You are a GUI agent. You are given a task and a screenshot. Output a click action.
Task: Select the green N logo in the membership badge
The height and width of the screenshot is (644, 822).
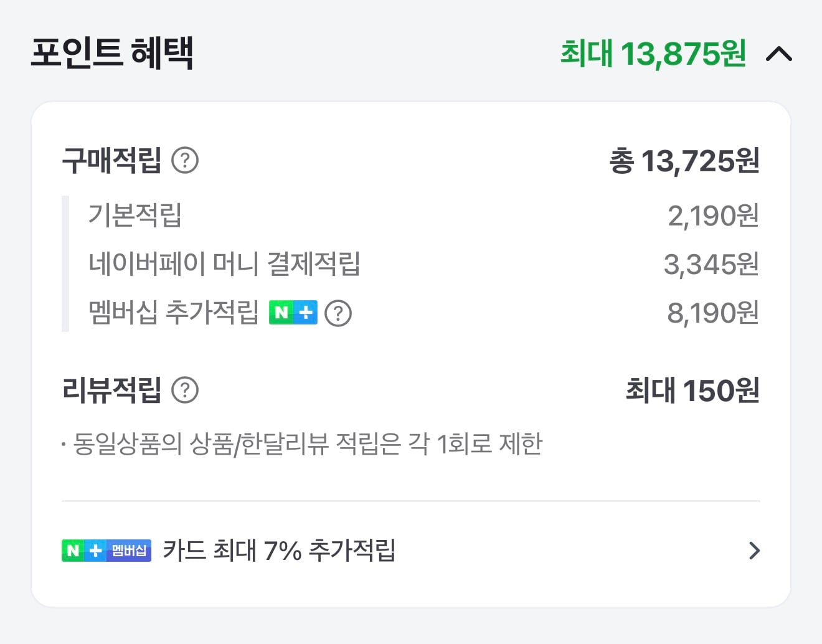[x=73, y=551]
